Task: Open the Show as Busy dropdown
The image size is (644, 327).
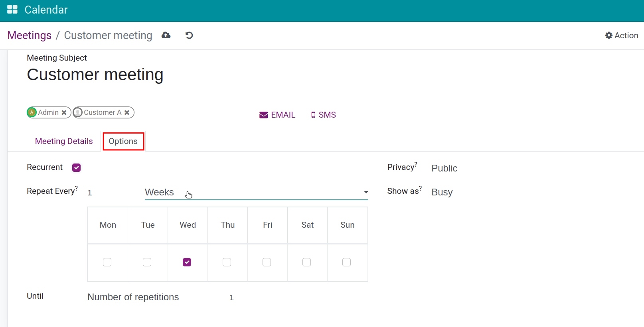Action: tap(442, 192)
